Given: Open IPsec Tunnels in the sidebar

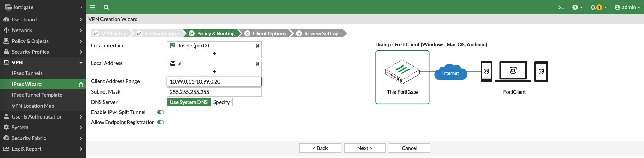Looking at the screenshot, I should pos(27,73).
